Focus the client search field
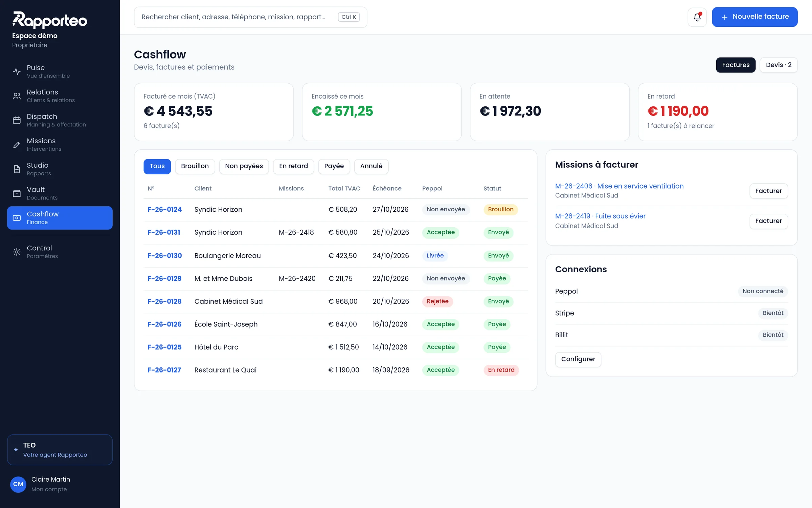Viewport: 812px width, 508px height. tap(250, 17)
